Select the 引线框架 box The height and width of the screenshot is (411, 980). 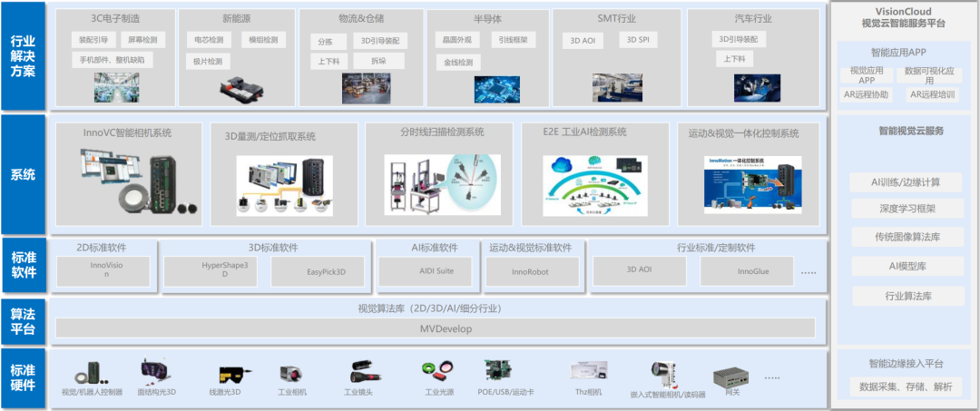point(513,41)
